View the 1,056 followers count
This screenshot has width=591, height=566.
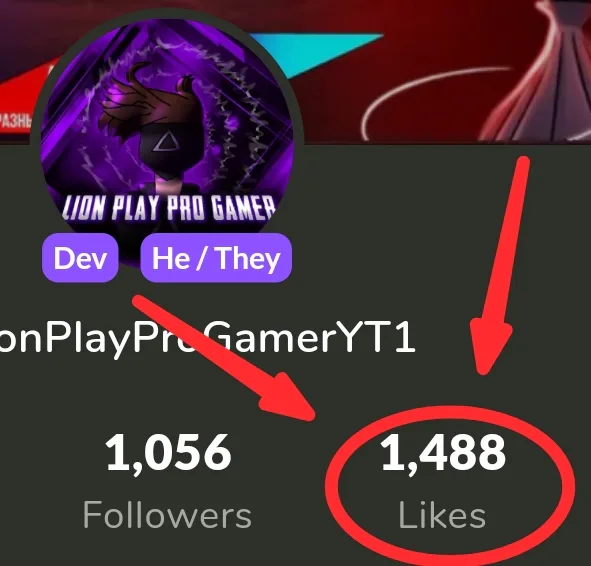coord(168,453)
